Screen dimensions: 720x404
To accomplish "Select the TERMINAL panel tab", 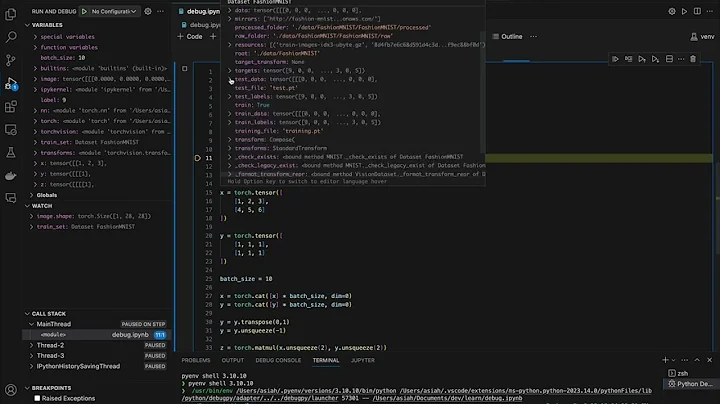I will pyautogui.click(x=326, y=360).
